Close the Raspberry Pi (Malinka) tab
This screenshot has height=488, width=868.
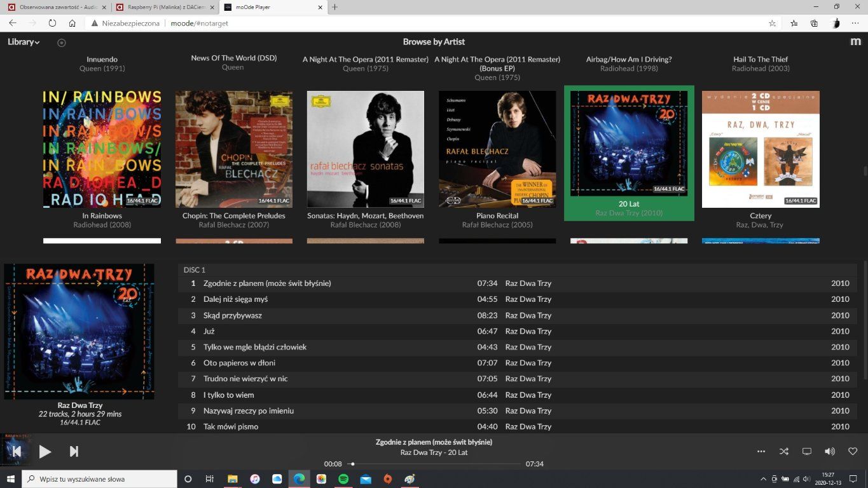(212, 7)
